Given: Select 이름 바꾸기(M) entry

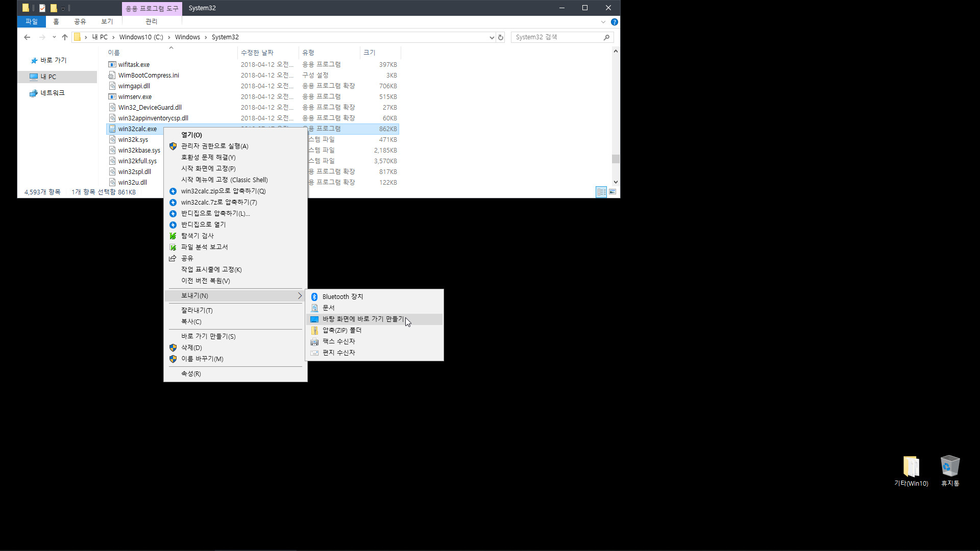Looking at the screenshot, I should (235, 359).
